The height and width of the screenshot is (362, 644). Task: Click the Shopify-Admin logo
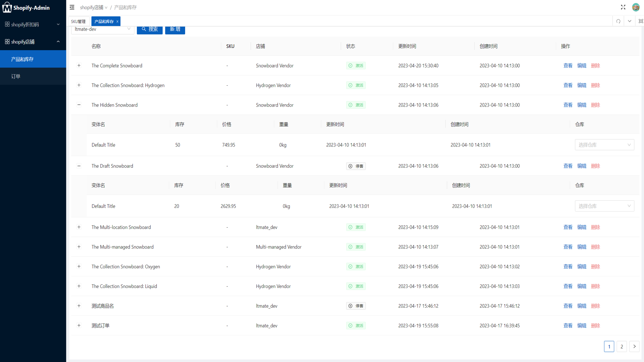[26, 8]
